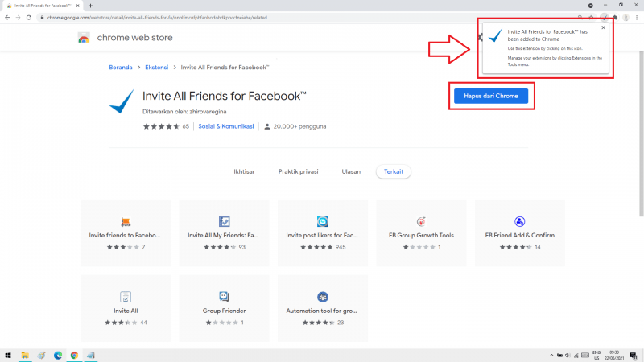Viewport: 644px width, 362px height.
Task: Open the Chrome three-dot menu
Action: point(637,18)
